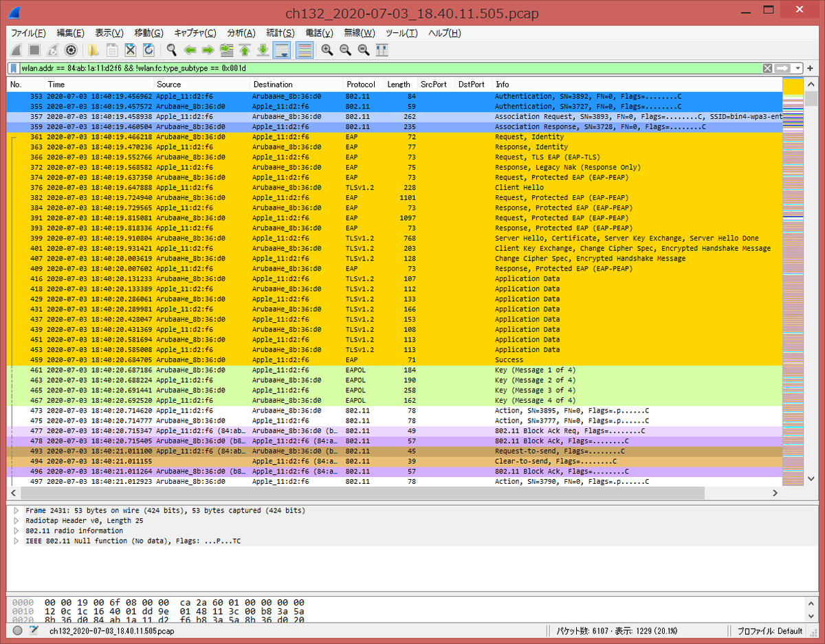Open the recent filters dropdown arrow
Image resolution: width=825 pixels, height=644 pixels.
tap(797, 68)
